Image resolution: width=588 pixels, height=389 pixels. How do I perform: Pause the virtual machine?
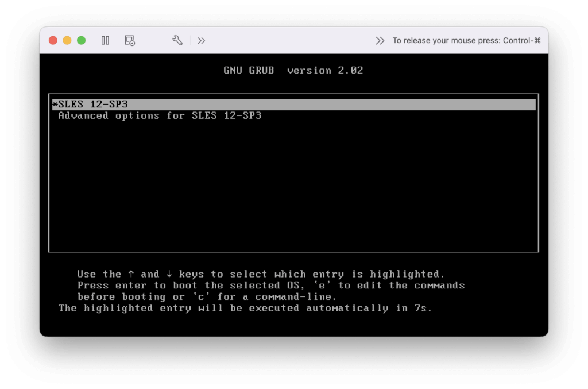point(105,40)
